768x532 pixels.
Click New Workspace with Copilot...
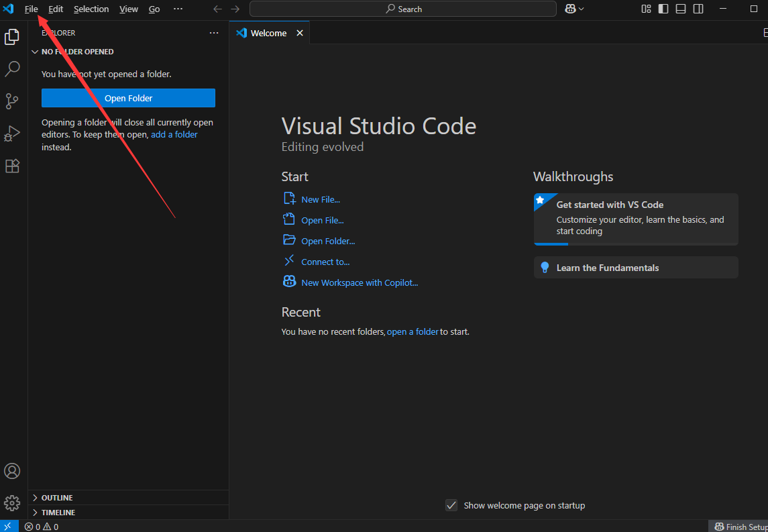pyautogui.click(x=350, y=282)
